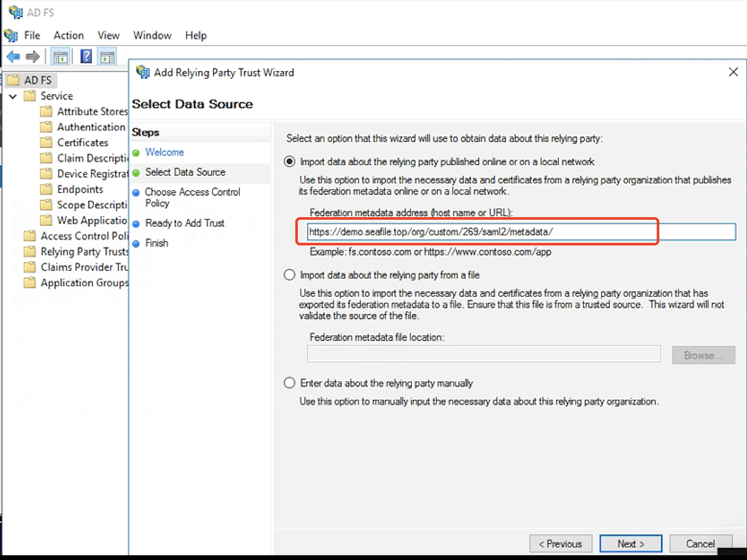
Task: Toggle Show/Hide Action Pane toolbar icon
Action: pyautogui.click(x=107, y=57)
